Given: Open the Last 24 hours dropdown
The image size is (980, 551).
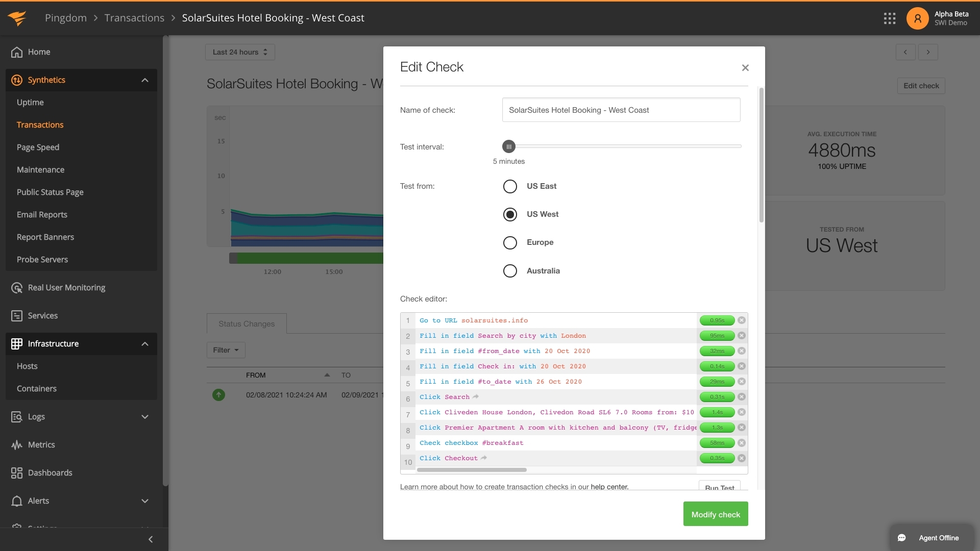Looking at the screenshot, I should (x=240, y=52).
